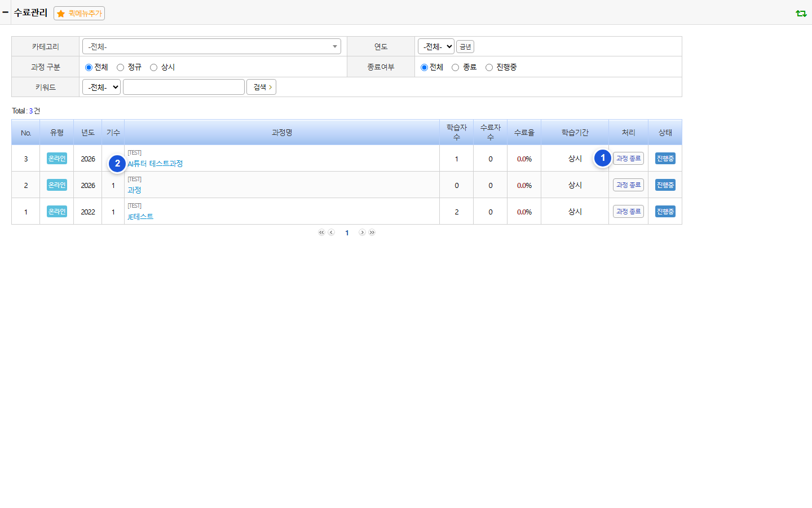
Task: Click 과정 종료 for AI튜터 테스트과정
Action: point(628,159)
